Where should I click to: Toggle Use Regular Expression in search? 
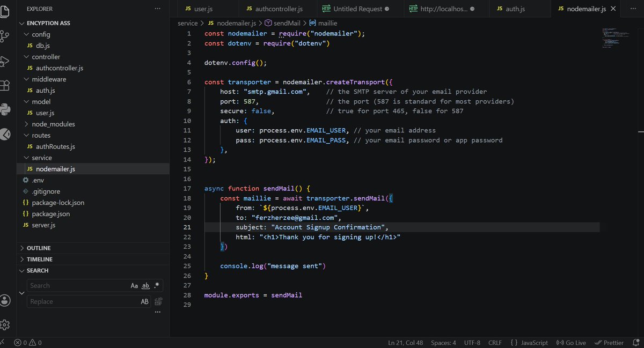tap(156, 286)
